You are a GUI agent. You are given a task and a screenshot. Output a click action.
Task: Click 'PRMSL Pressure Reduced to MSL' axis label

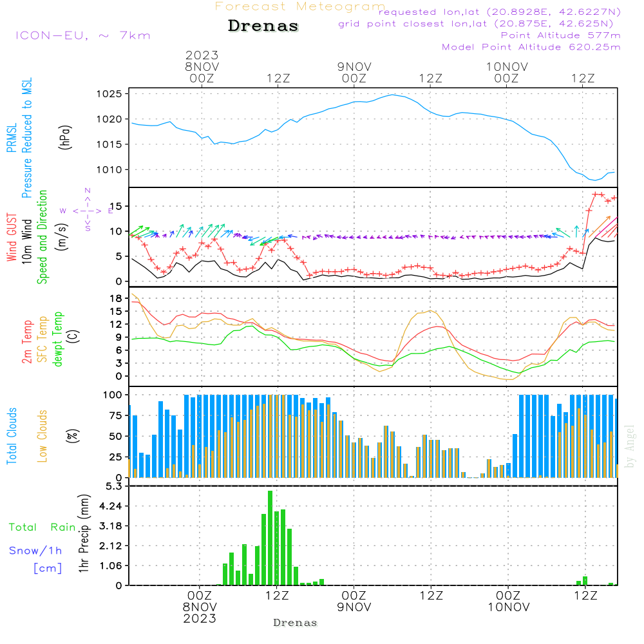point(19,138)
